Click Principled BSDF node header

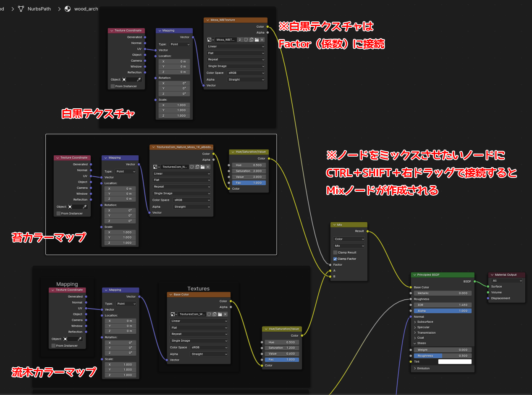pyautogui.click(x=443, y=275)
